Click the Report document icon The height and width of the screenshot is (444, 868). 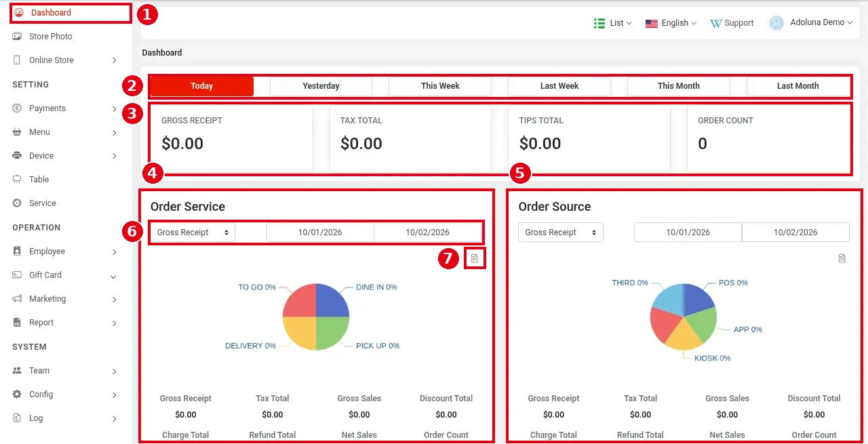[17, 323]
